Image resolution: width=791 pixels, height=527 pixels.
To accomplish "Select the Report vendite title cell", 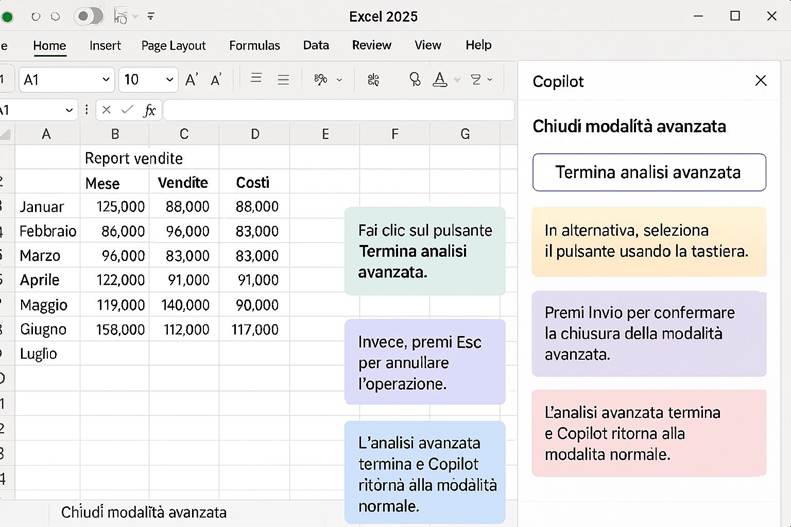I will coord(134,158).
